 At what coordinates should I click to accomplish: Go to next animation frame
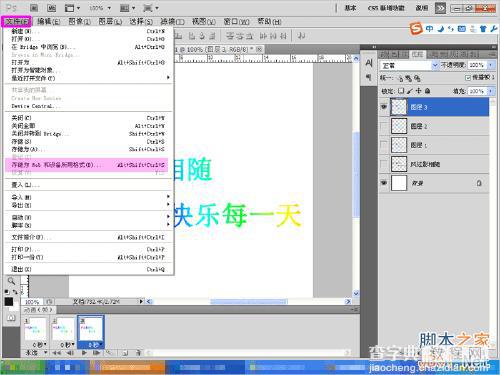(97, 352)
